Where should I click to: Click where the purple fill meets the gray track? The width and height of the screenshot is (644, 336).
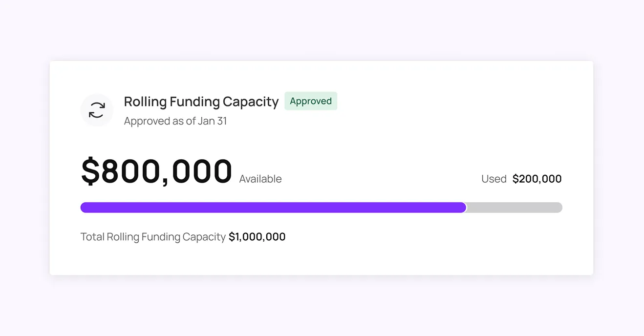pos(466,208)
